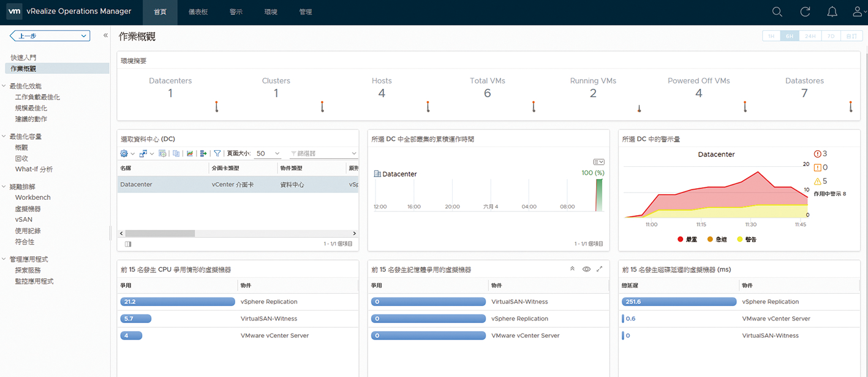This screenshot has height=377, width=868.
Task: Click the Hosts sparkline indicator
Action: coord(428,107)
